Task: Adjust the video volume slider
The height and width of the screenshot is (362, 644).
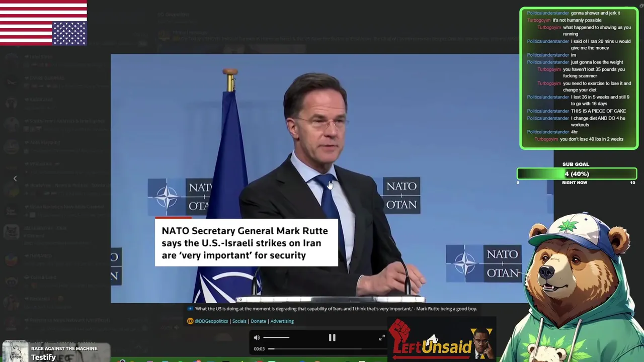Action: (x=276, y=338)
